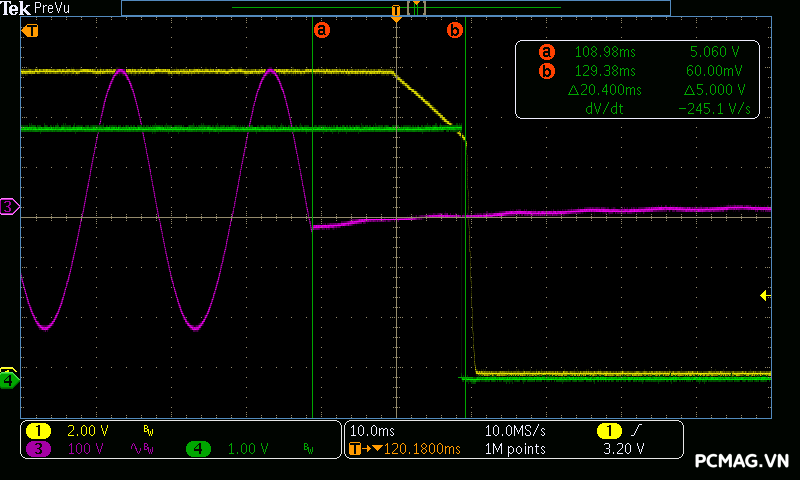Viewport: 800px width, 480px height.
Task: Click the channel 3 ground reference marker
Action: (x=9, y=206)
